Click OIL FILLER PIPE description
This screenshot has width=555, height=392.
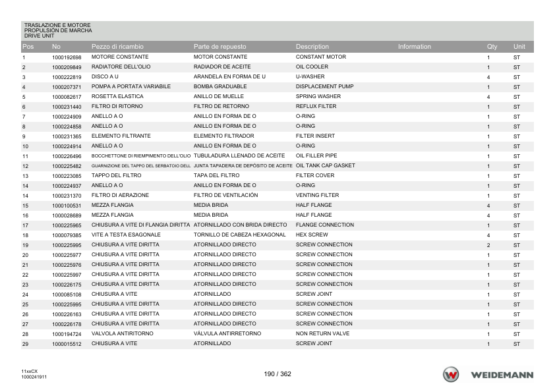[x=316, y=155]
